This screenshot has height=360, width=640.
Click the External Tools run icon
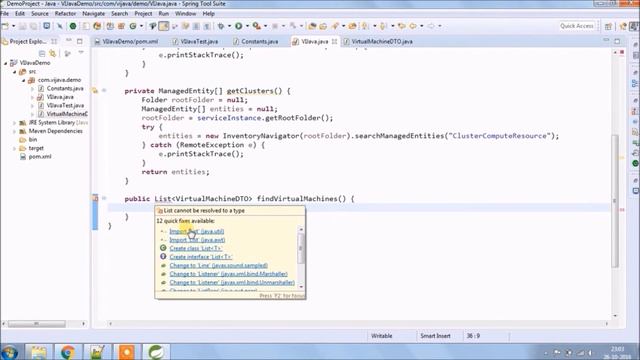pyautogui.click(x=256, y=26)
